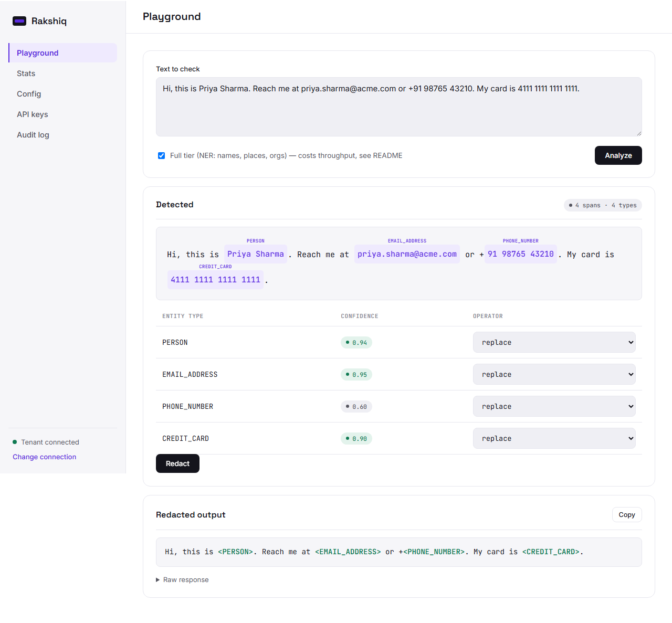Click the OPERATOR column header

point(488,316)
